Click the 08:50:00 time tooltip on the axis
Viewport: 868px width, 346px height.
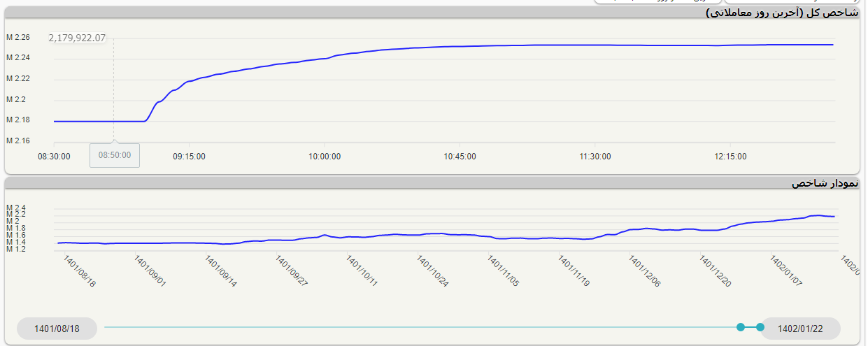point(115,155)
